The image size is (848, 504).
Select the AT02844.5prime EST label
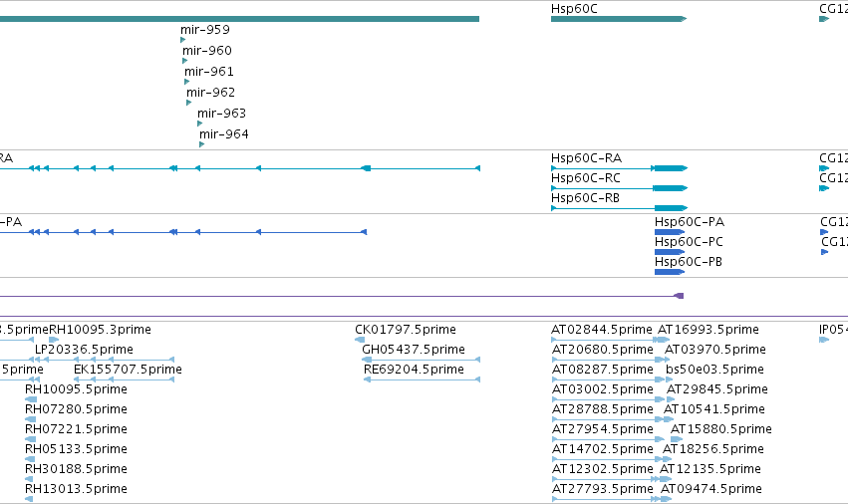(602, 330)
